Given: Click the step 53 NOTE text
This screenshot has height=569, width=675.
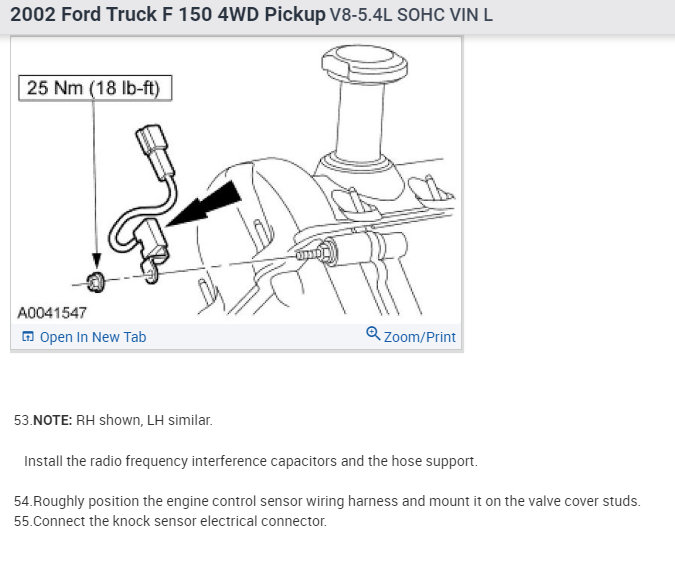Looking at the screenshot, I should tap(113, 420).
